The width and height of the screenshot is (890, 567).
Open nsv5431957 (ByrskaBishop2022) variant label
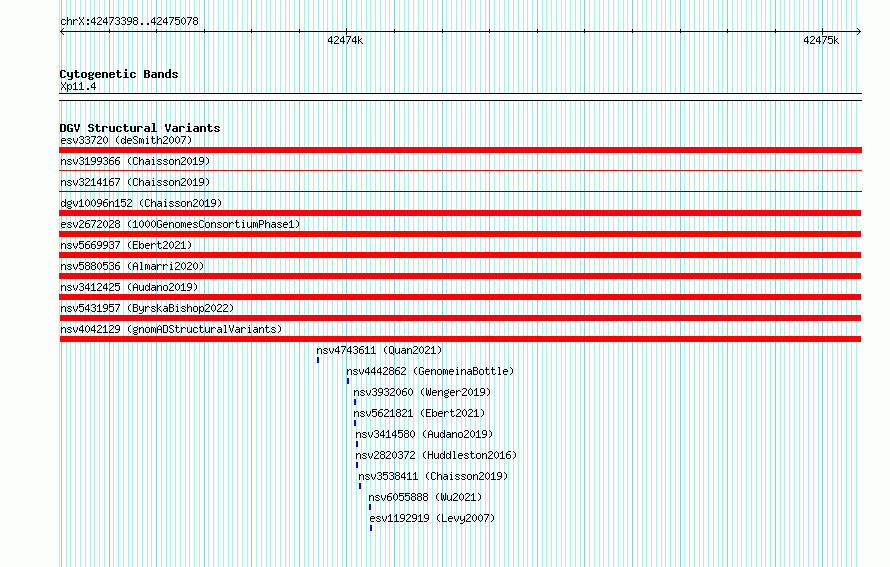pos(147,308)
